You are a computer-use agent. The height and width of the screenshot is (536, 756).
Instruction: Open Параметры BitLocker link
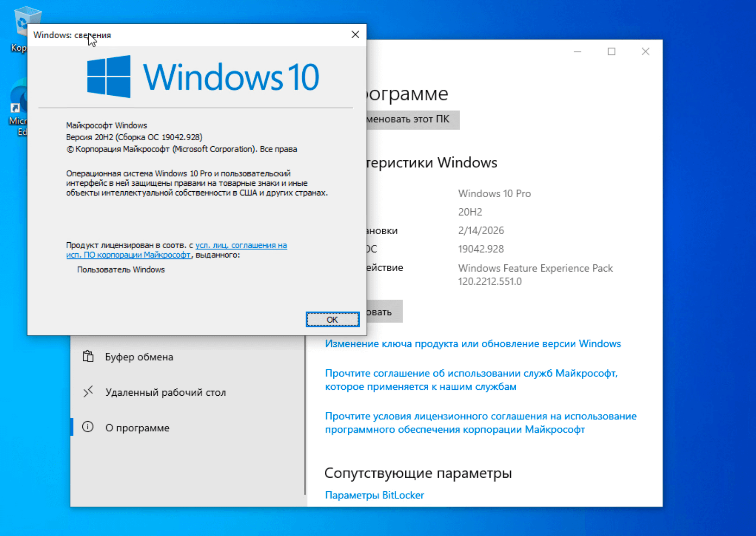coord(374,495)
